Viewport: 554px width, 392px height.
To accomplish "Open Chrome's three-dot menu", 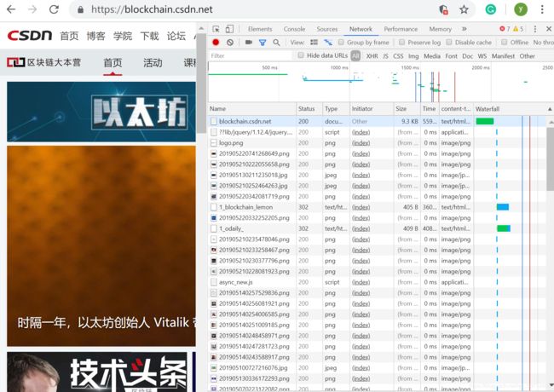I will tap(542, 9).
